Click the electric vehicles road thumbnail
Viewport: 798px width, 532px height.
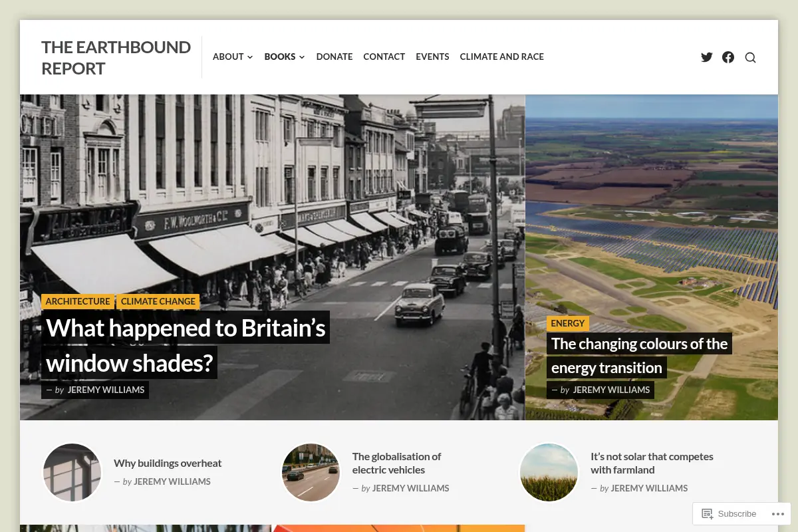[311, 472]
